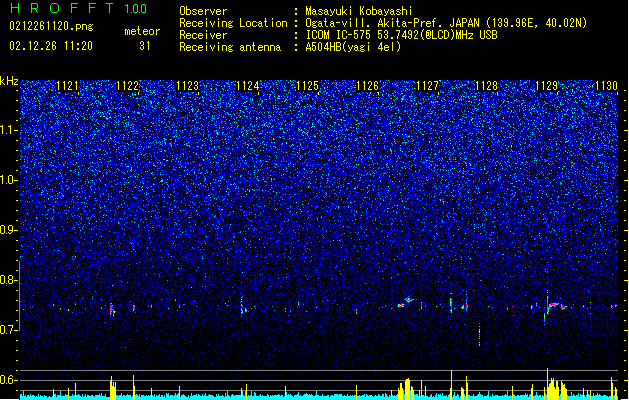The height and width of the screenshot is (400, 629).
Task: Click the HROFFT 1.0.0 title text
Action: (x=79, y=8)
